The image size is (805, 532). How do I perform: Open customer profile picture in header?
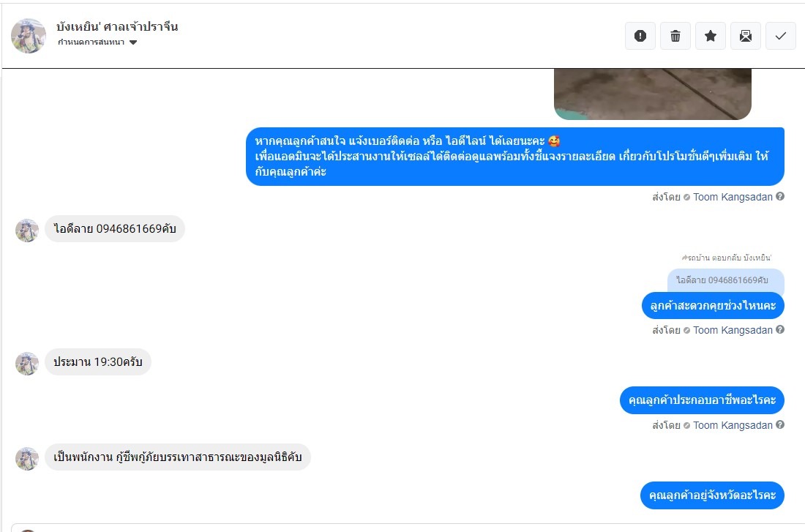coord(29,36)
